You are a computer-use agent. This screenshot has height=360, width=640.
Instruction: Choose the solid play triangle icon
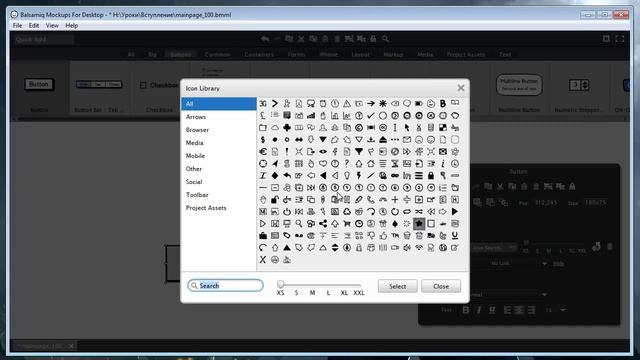455,212
